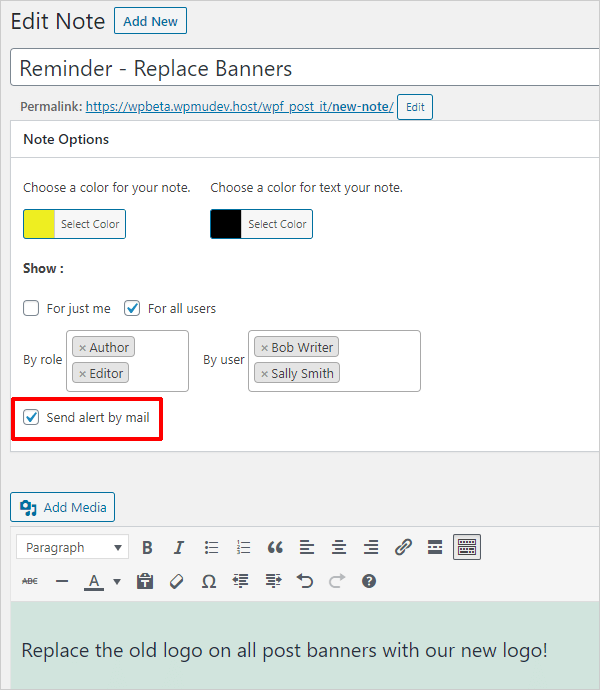
Task: Insert a link with the chain icon
Action: [x=403, y=547]
